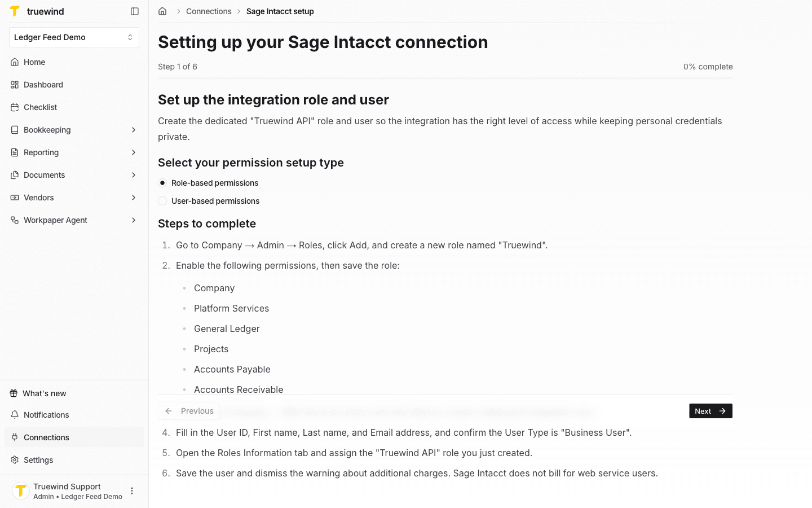Screen dimensions: 812x508
Task: Open Connections from the breadcrumb
Action: click(x=209, y=11)
